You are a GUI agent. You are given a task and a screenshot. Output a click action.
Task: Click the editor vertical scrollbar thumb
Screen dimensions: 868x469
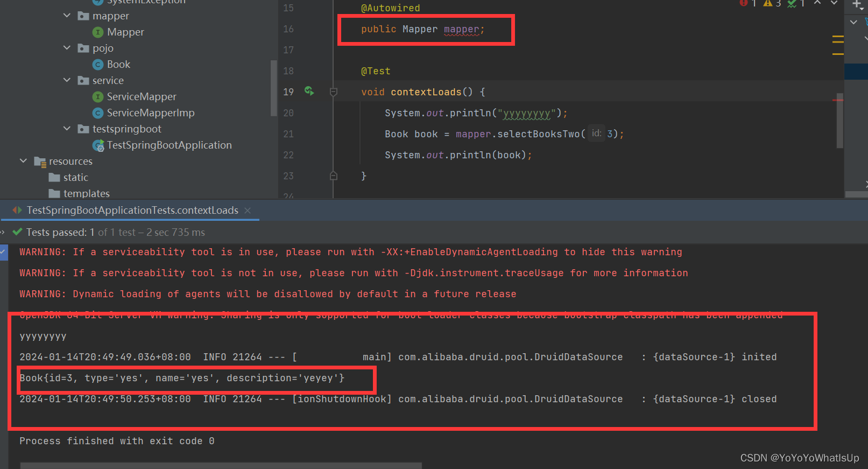click(x=839, y=120)
